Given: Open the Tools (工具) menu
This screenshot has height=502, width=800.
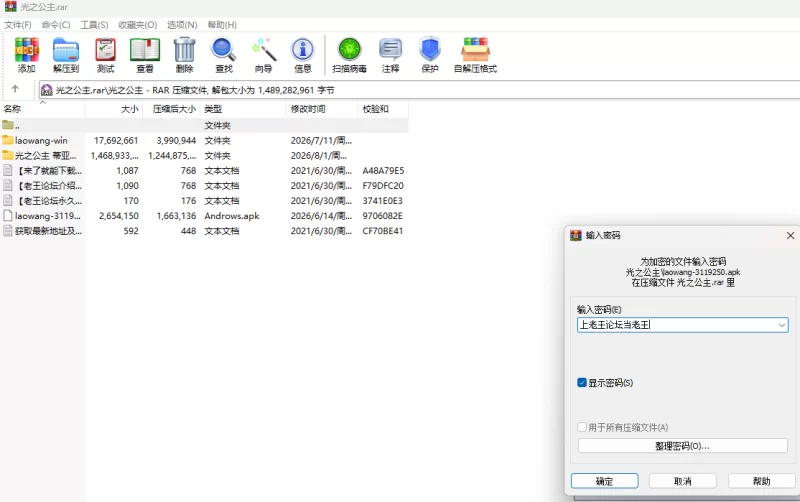Looking at the screenshot, I should pos(94,25).
